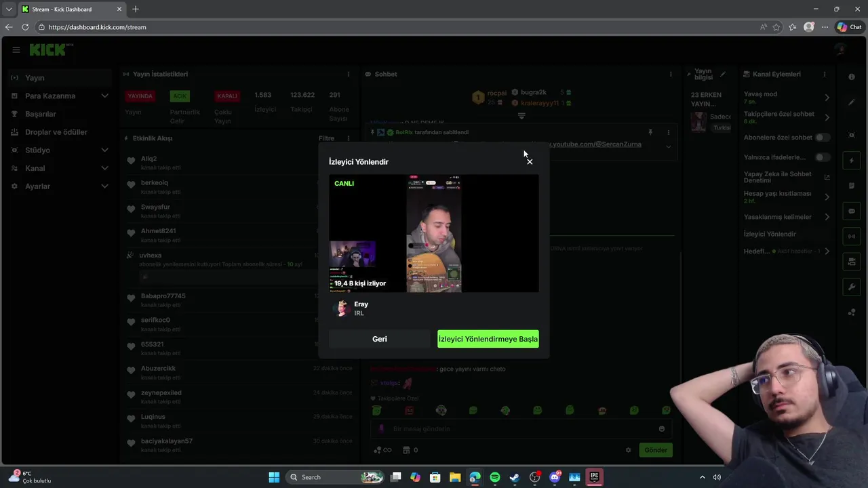
Task: Expand the pinned message chevron
Action: point(669,146)
